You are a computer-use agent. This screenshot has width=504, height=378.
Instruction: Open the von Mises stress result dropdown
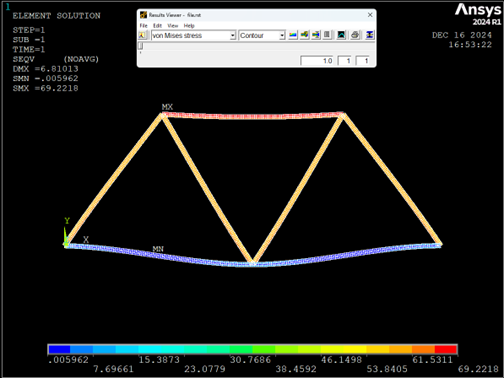233,35
